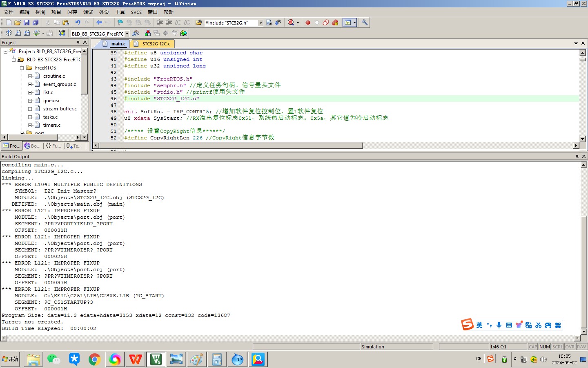Switch to Functions panel tab
The image size is (588, 368).
pos(53,146)
